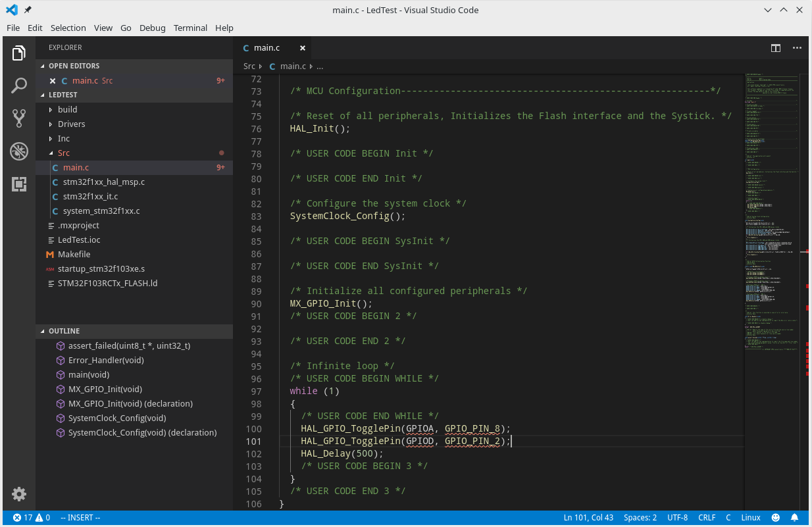Open the Extensions view icon
812x527 pixels.
click(19, 184)
